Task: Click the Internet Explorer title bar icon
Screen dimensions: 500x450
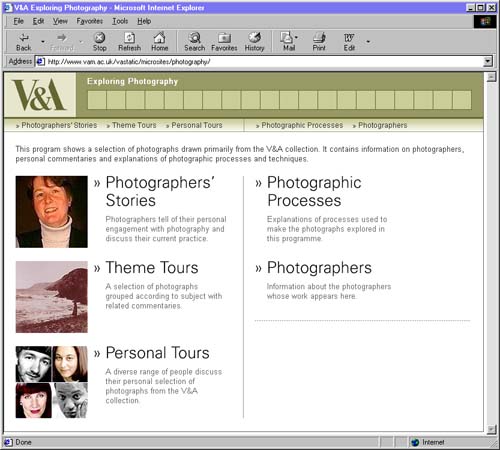Action: [x=8, y=7]
